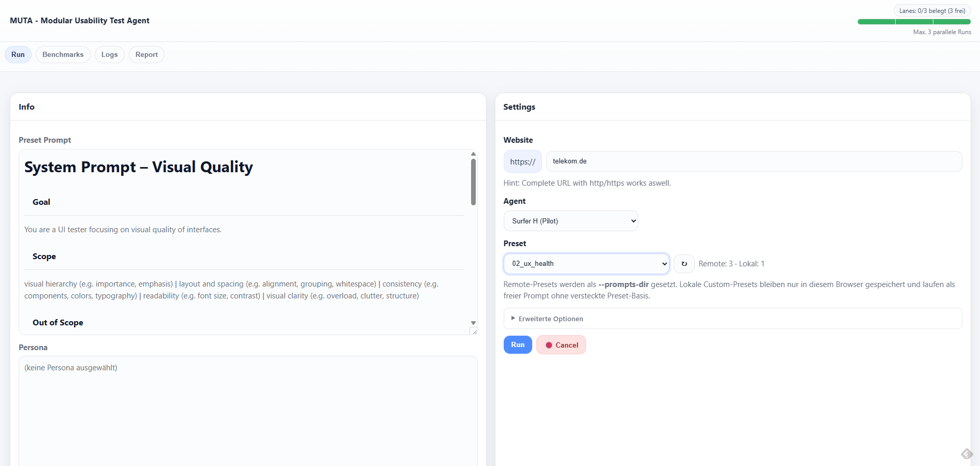This screenshot has width=980, height=466.
Task: Click the Out of Scope heading
Action: 58,323
